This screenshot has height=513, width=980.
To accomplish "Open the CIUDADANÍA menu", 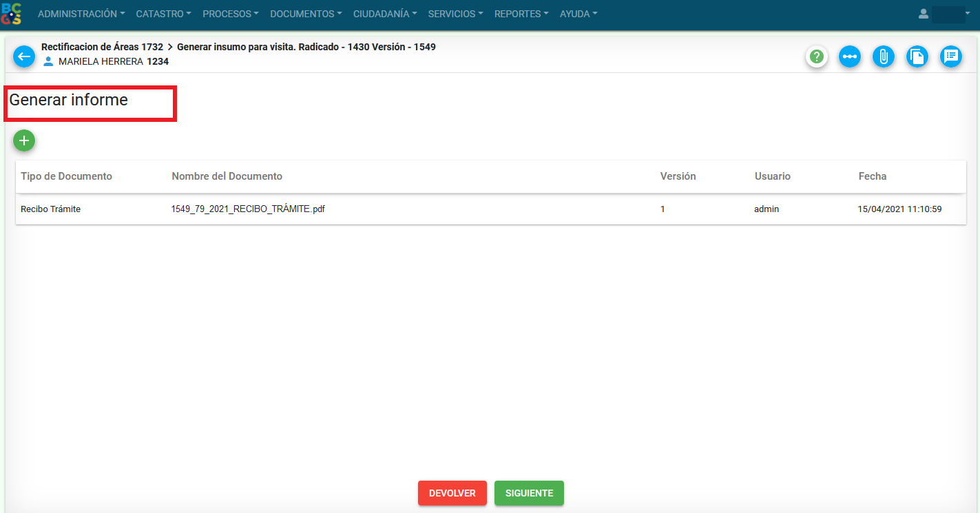I will click(x=385, y=14).
